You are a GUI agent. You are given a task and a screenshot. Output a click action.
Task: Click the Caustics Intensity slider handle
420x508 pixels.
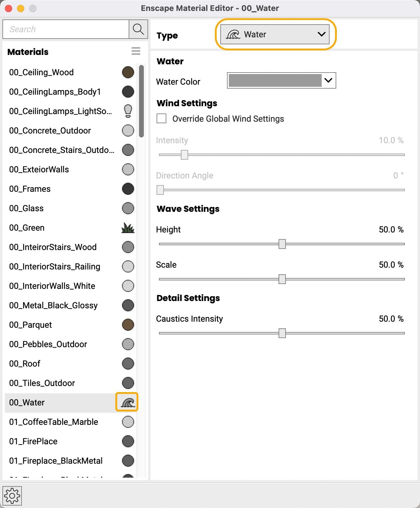click(x=282, y=333)
